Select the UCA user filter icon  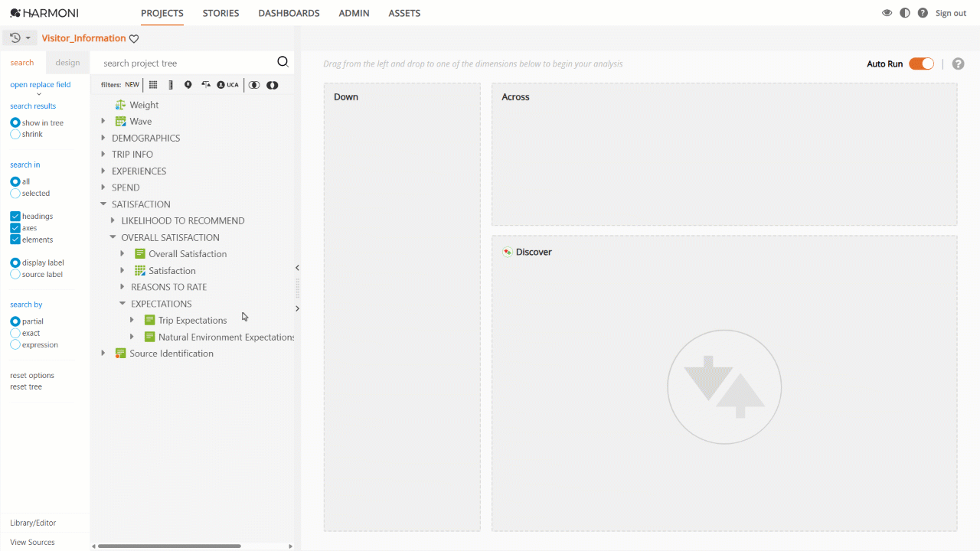(227, 85)
